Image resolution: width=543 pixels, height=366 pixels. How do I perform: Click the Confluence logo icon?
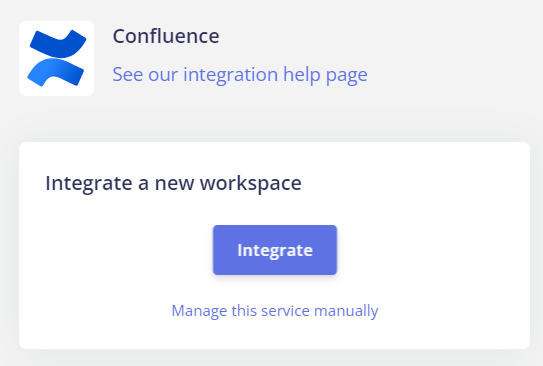coord(56,58)
